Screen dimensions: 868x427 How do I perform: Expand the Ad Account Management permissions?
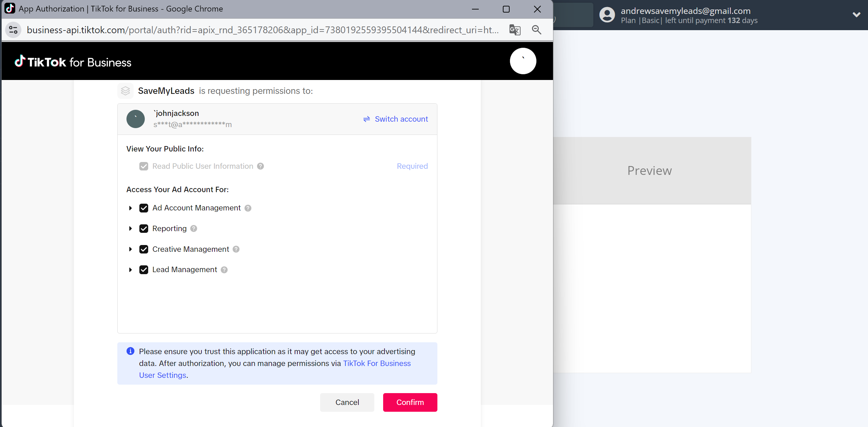(x=130, y=208)
